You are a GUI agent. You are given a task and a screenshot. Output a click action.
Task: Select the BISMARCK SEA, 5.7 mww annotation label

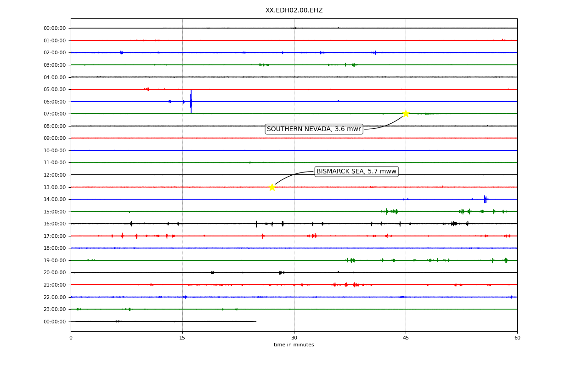pyautogui.click(x=356, y=172)
